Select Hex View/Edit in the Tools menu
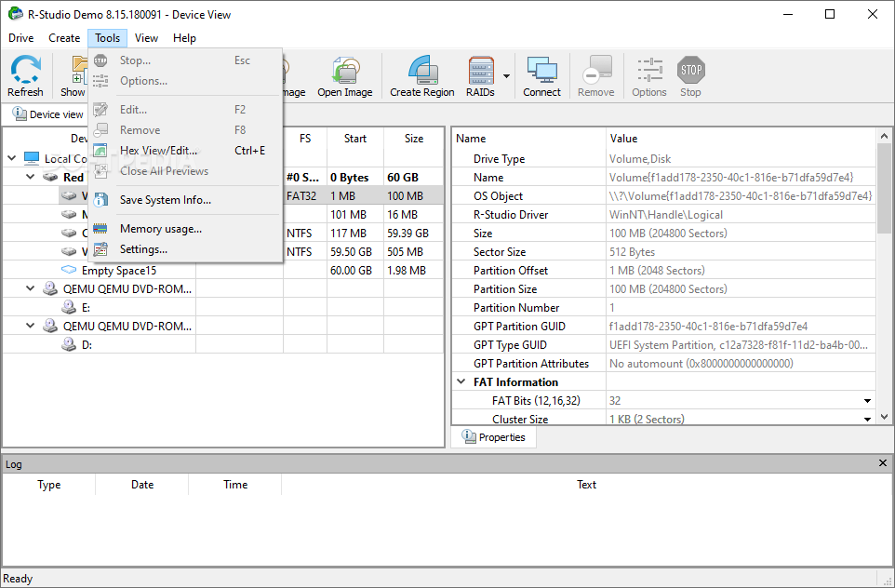The image size is (895, 588). tap(185, 151)
